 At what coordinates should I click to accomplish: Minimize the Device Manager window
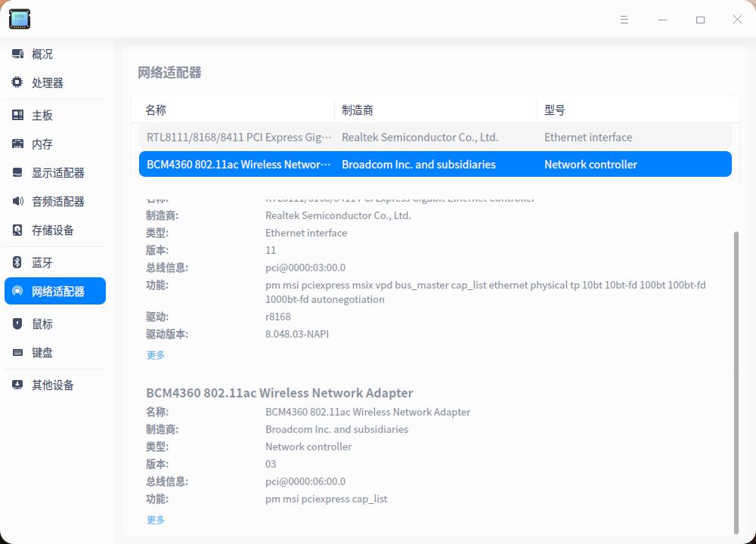[662, 20]
